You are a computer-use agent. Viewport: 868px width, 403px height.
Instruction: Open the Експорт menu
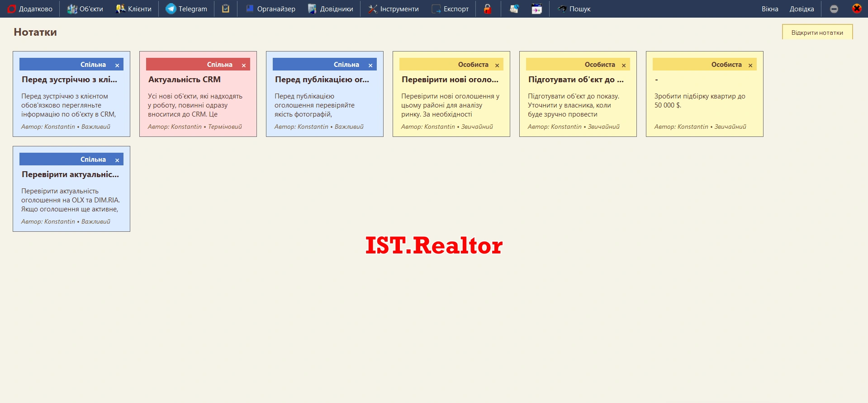point(450,9)
